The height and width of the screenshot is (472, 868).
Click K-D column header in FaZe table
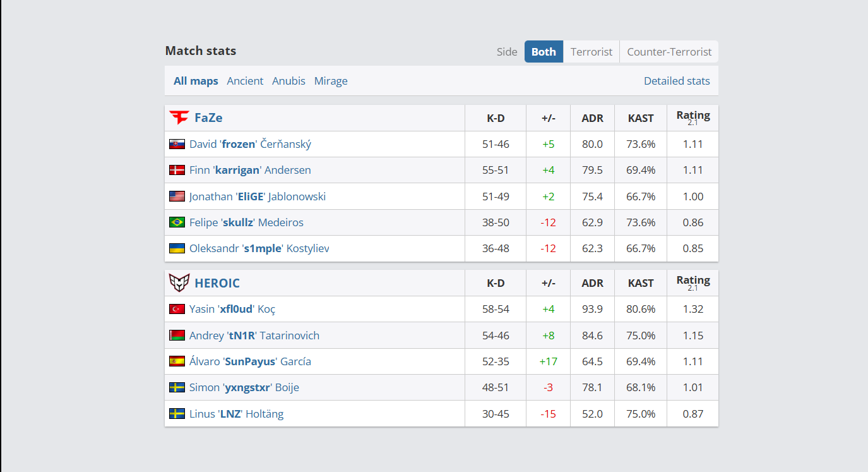496,118
